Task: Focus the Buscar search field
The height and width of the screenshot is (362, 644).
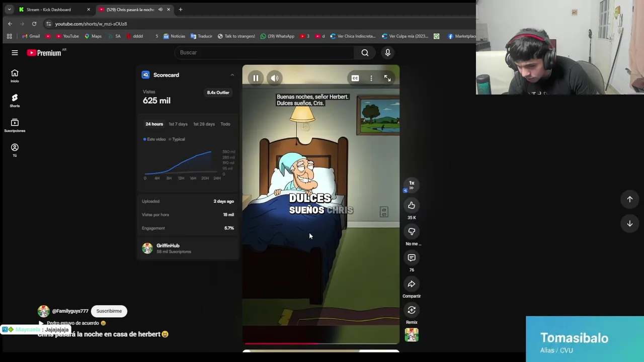Action: tap(264, 52)
